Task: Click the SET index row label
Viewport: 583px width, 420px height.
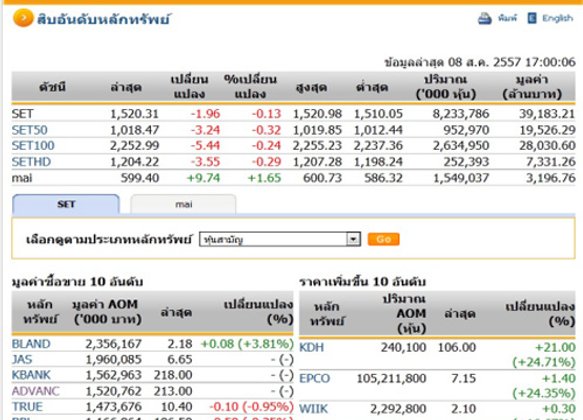Action: (x=22, y=114)
